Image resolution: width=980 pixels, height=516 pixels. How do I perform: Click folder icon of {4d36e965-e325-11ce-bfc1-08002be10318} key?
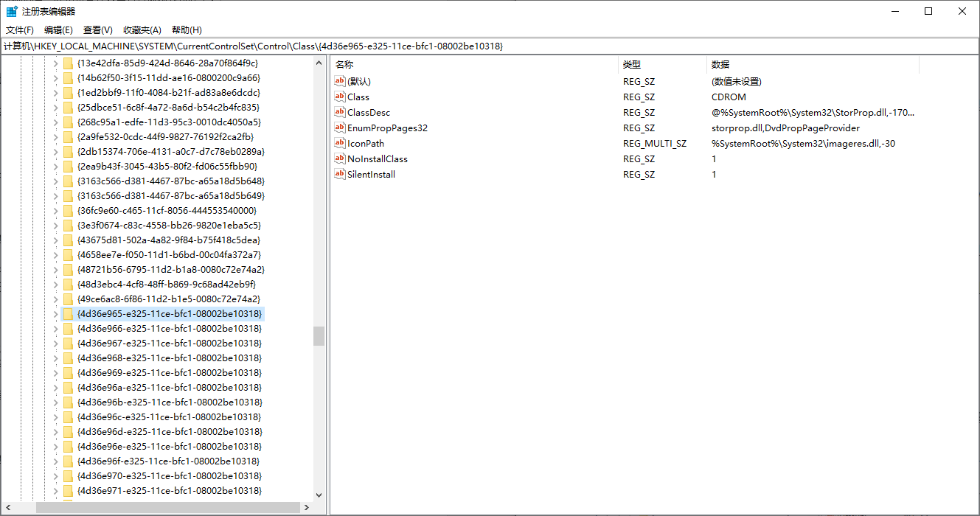pyautogui.click(x=68, y=314)
